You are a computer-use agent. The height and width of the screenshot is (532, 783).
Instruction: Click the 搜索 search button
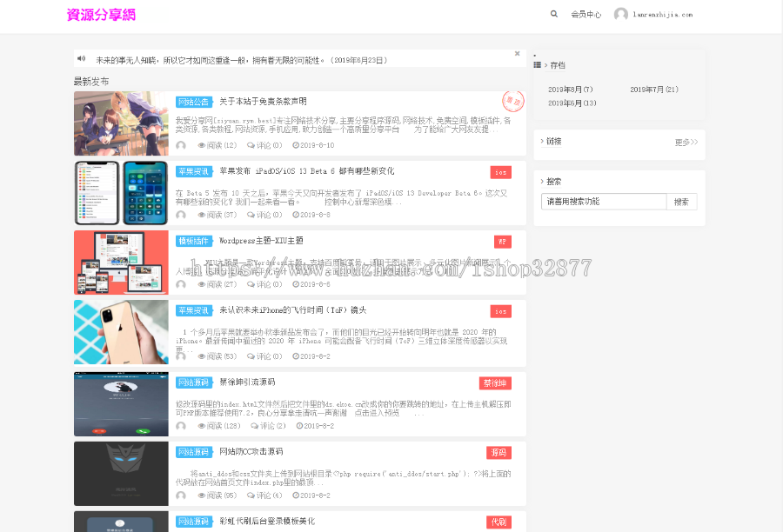[x=681, y=202]
